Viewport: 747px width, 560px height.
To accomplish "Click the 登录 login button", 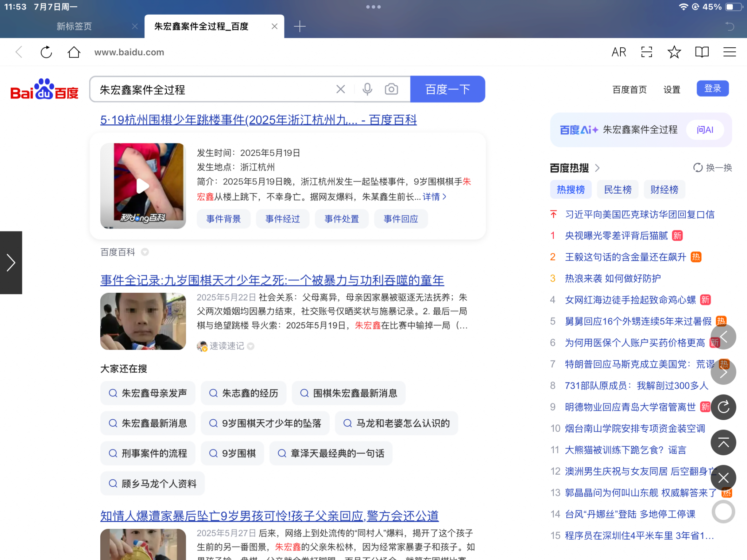I will (712, 89).
